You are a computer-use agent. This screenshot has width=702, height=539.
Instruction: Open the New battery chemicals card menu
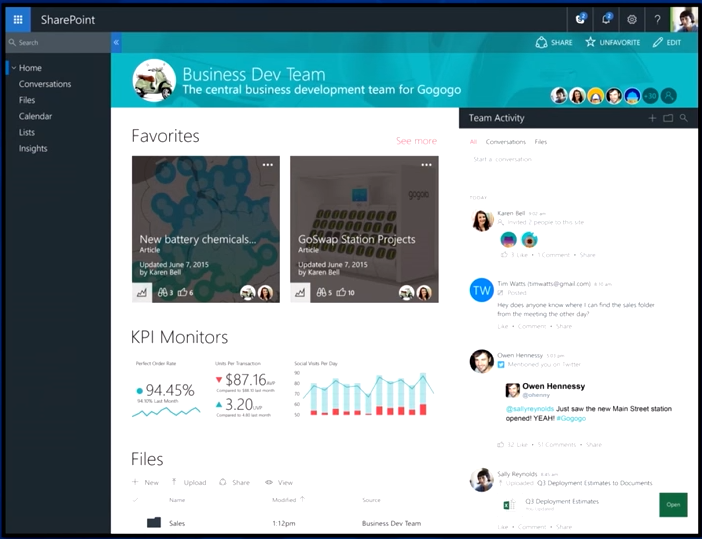(268, 165)
